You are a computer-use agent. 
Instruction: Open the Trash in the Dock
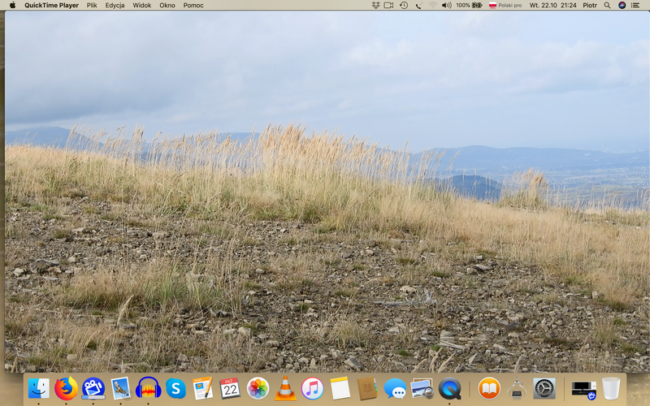pyautogui.click(x=611, y=388)
